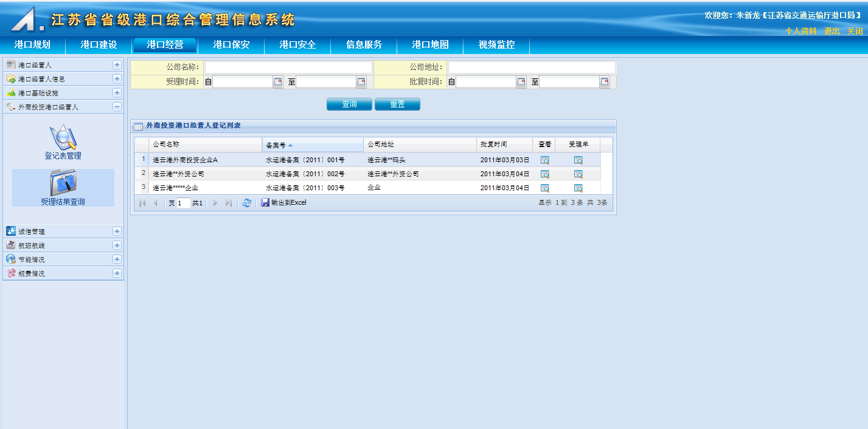Click the 查看 icon for row 3
The image size is (868, 429).
[x=544, y=188]
